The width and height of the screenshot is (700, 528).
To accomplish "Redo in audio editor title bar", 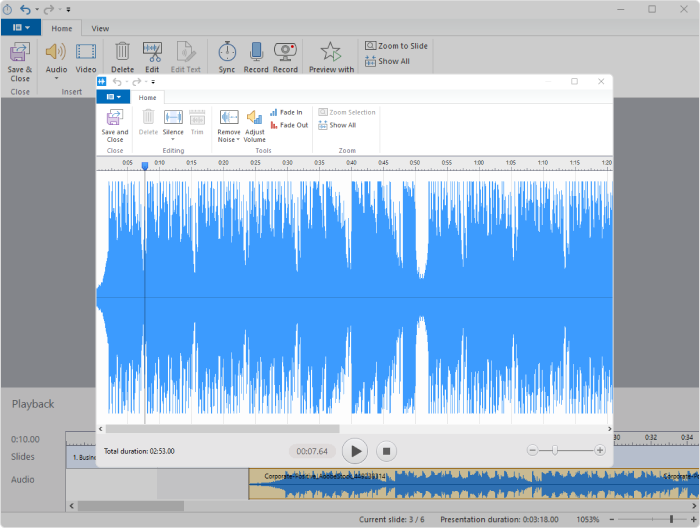I will [x=137, y=82].
